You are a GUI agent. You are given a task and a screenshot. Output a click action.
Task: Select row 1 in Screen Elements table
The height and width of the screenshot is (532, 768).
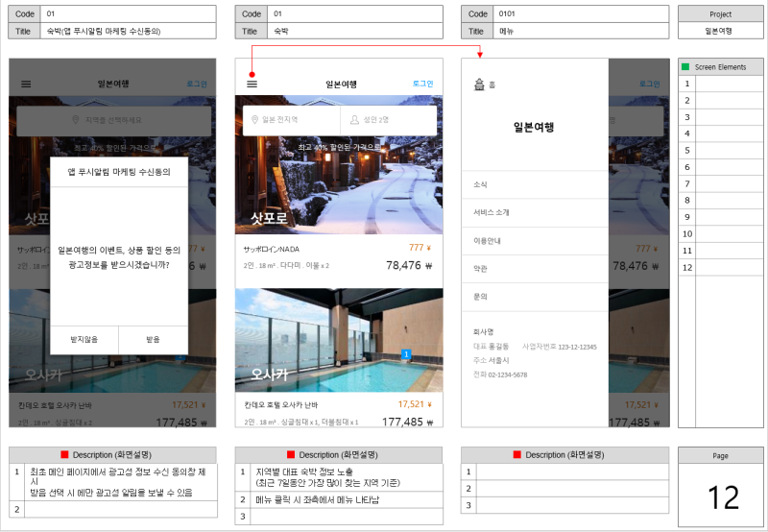(x=721, y=84)
